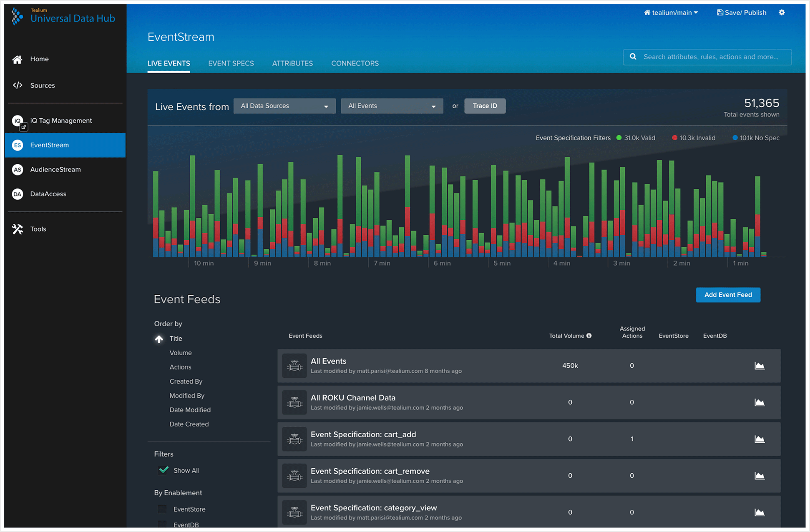Order event feeds by Actions
This screenshot has width=810, height=532.
pyautogui.click(x=180, y=367)
